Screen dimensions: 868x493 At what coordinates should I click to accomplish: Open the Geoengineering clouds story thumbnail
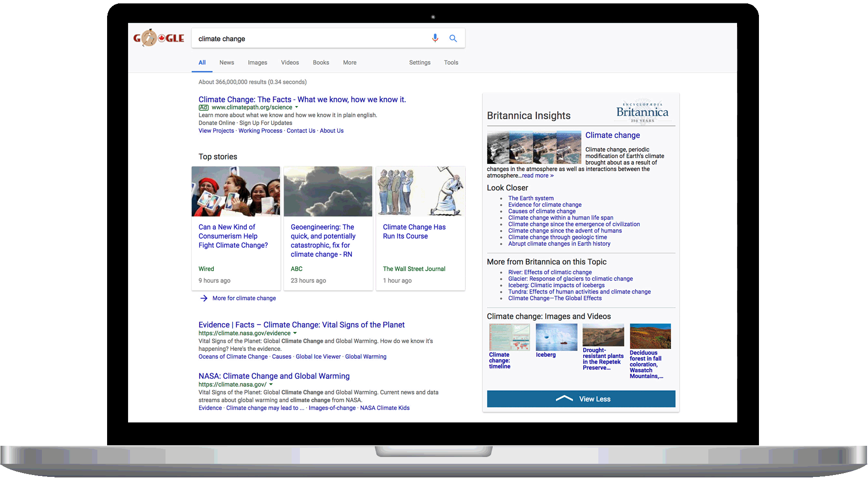coord(328,191)
